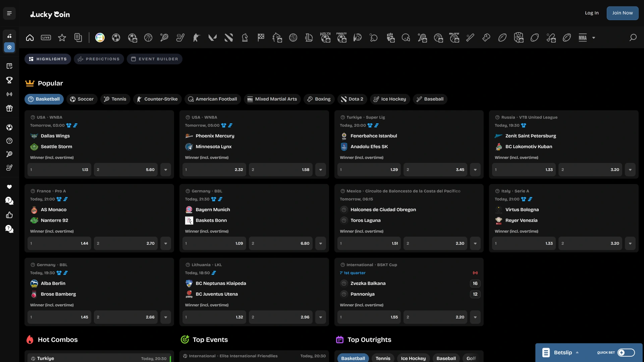
Task: Expand more markets for Phoenix Mercury match
Action: (x=321, y=170)
